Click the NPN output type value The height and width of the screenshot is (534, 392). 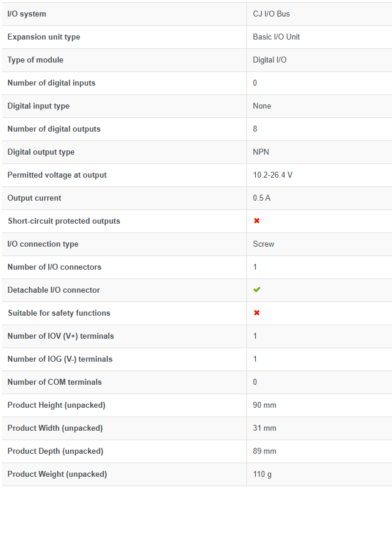coord(261,152)
